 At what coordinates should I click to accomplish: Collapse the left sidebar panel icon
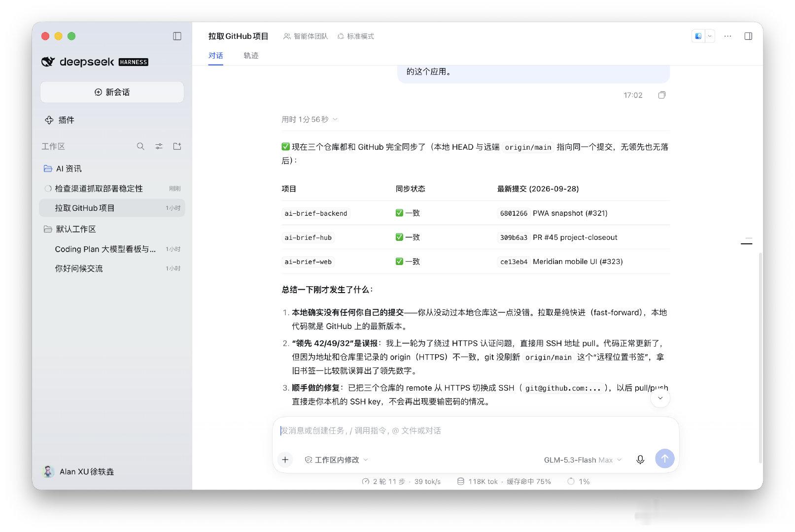(177, 36)
